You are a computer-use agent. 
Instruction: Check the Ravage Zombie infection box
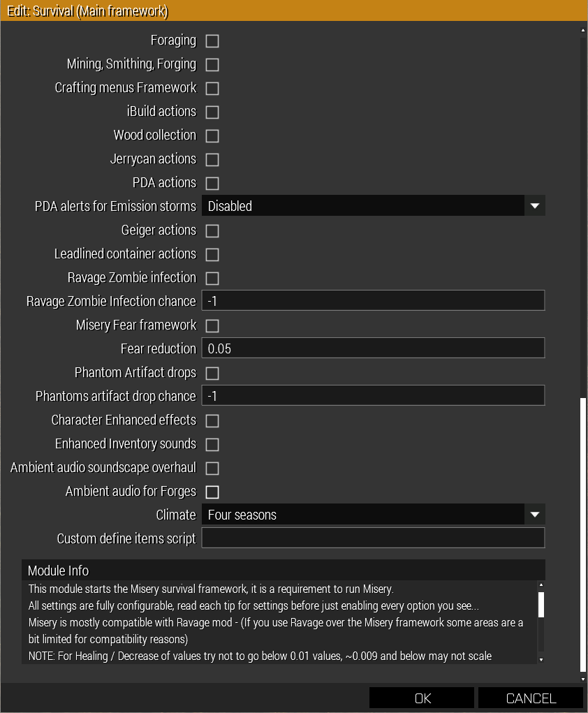tap(212, 279)
